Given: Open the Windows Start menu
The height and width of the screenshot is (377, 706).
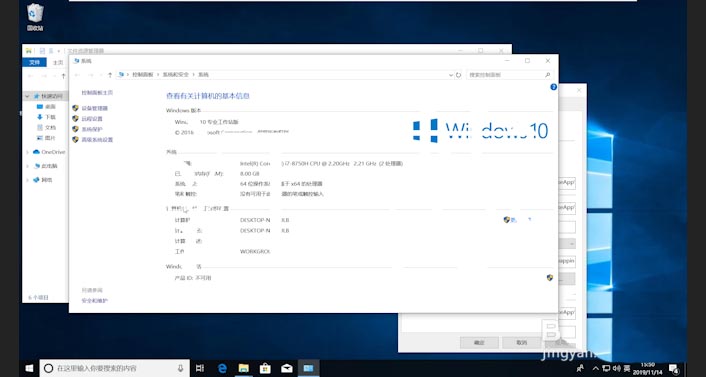Looking at the screenshot, I should [x=29, y=368].
